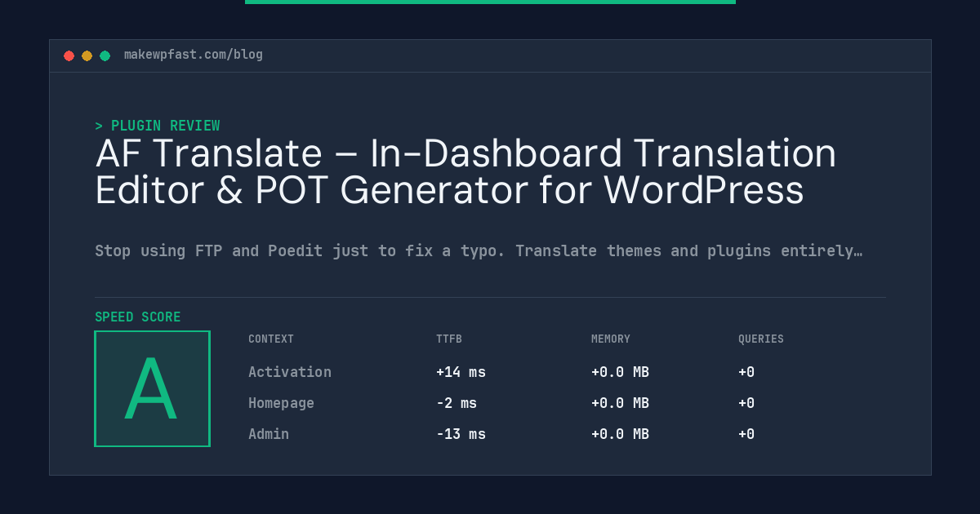Click the '-13 ms' TTFB value

[461, 434]
